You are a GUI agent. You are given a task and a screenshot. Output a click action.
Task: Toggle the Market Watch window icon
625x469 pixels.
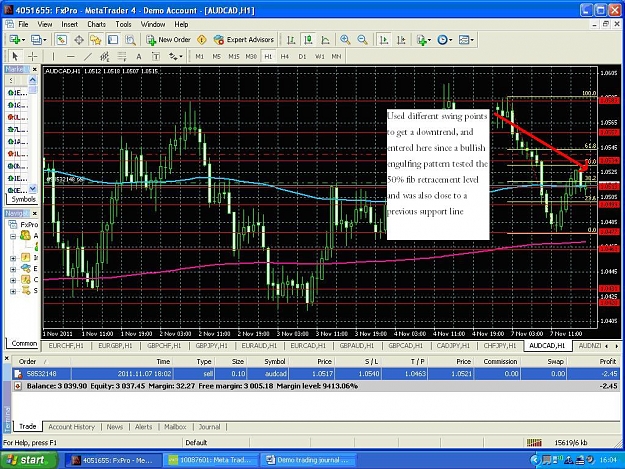pyautogui.click(x=61, y=40)
